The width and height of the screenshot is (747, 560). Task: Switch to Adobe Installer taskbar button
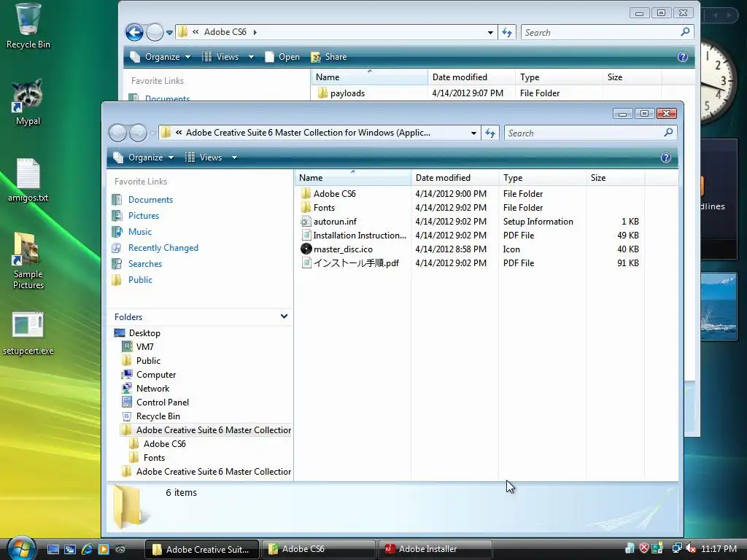[x=435, y=549]
